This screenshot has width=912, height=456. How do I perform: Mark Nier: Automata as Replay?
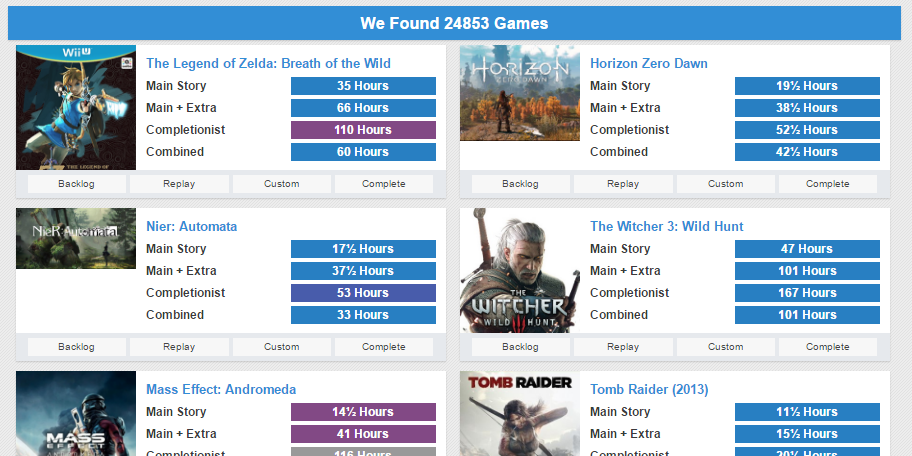[179, 347]
